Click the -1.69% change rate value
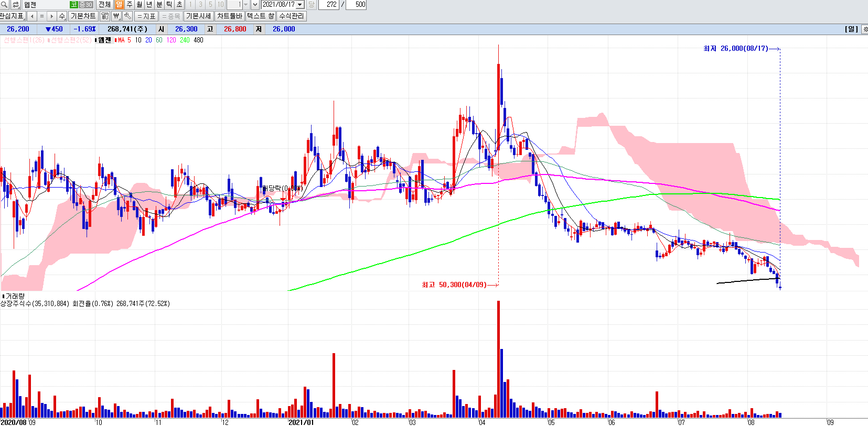The height and width of the screenshot is (426, 868). (x=84, y=29)
